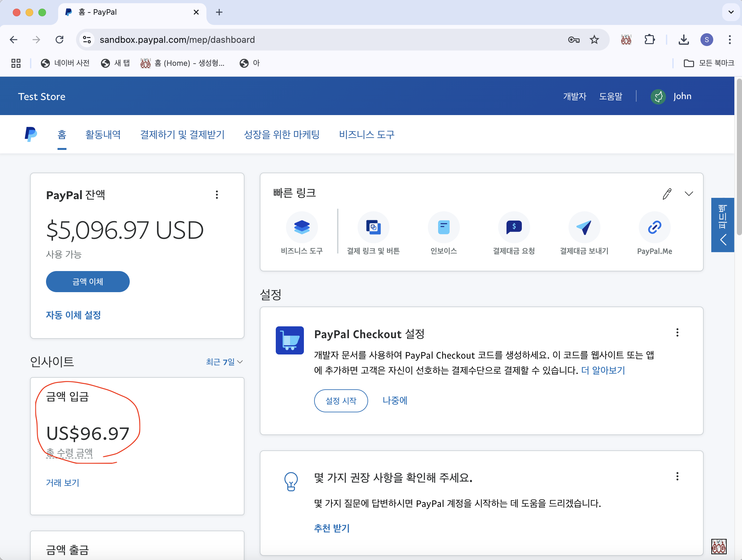Go back with browser back arrow
This screenshot has width=742, height=560.
[x=13, y=40]
